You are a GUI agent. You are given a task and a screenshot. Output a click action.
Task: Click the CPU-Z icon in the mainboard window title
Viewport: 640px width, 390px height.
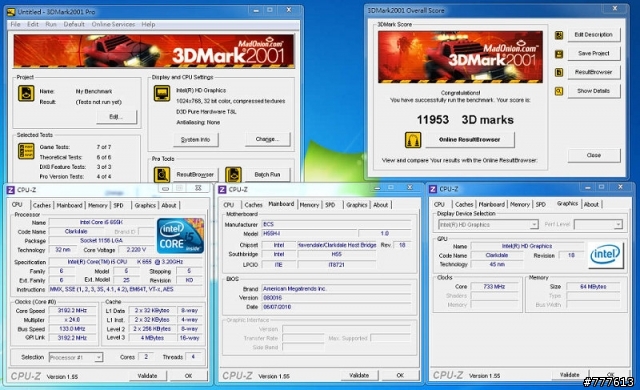tap(222, 189)
